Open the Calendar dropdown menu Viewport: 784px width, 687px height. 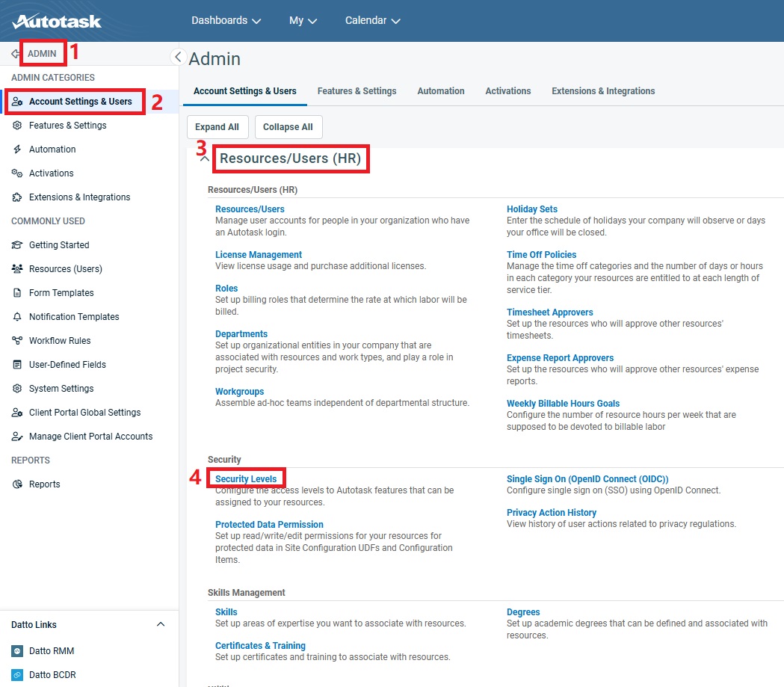[372, 21]
